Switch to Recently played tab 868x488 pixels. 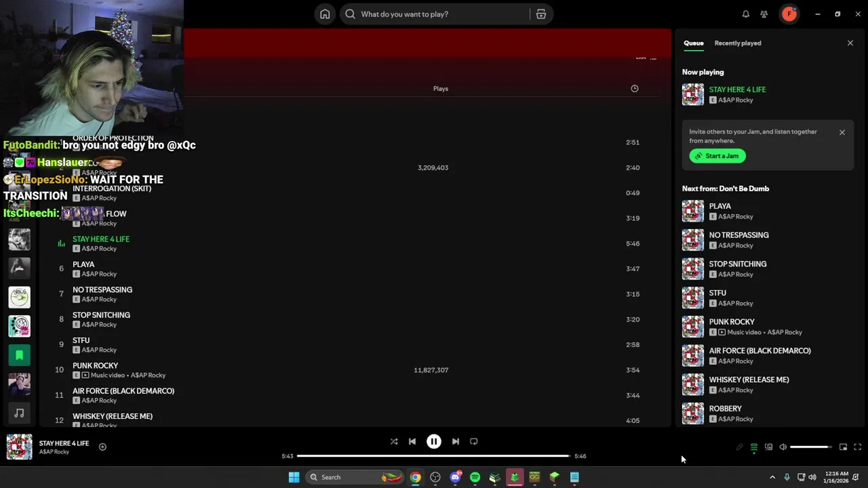point(738,43)
